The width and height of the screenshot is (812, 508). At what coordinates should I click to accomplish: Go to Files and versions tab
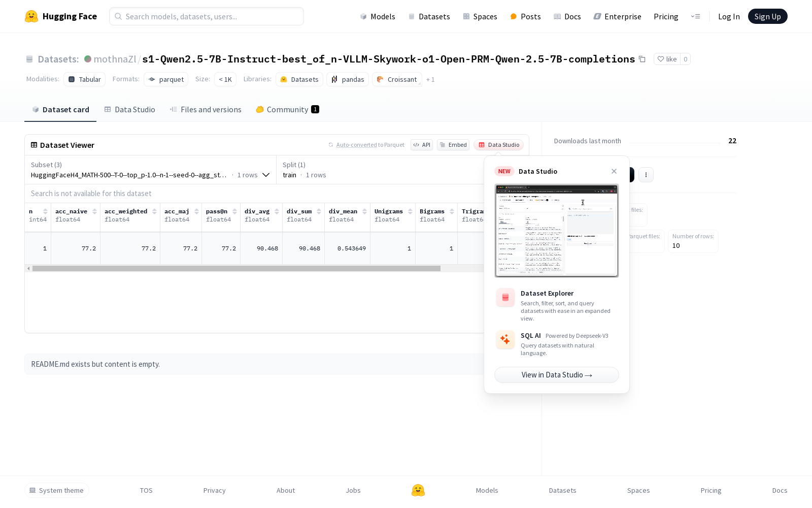tap(206, 110)
